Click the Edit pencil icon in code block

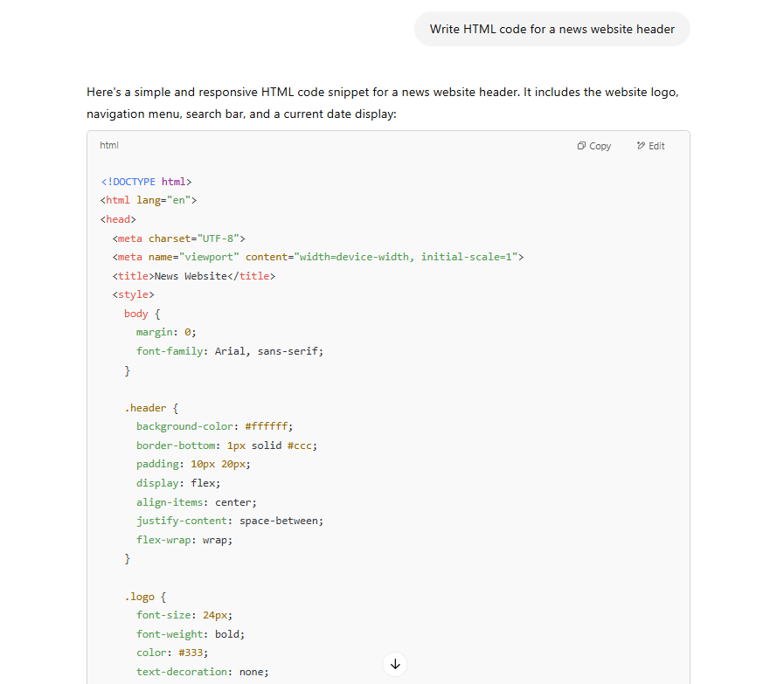[x=641, y=146]
